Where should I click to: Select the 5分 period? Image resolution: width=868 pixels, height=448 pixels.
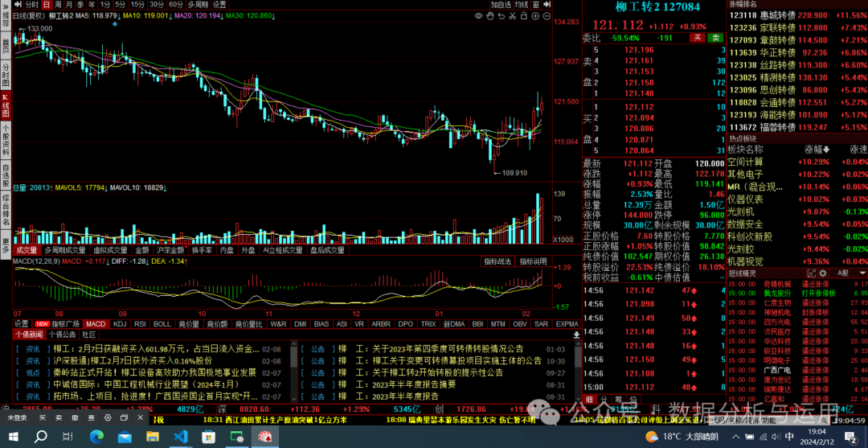pyautogui.click(x=120, y=5)
